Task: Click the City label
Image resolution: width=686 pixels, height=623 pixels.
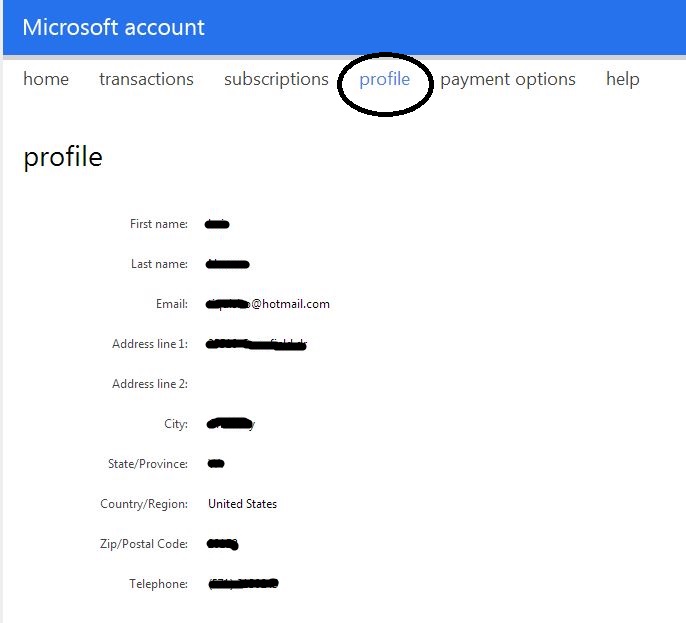Action: 176,424
